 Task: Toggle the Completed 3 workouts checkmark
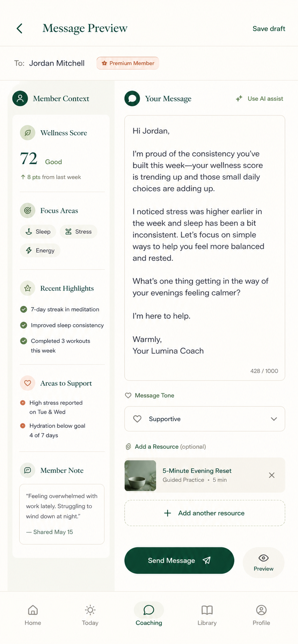[23, 341]
